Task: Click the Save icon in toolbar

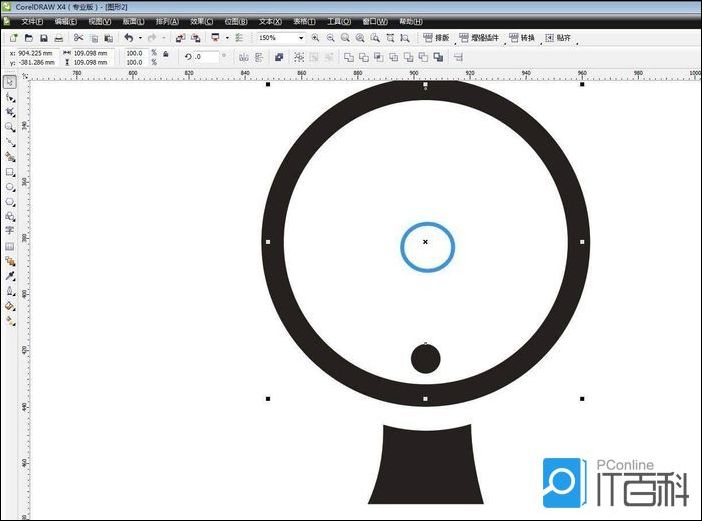Action: 43,38
